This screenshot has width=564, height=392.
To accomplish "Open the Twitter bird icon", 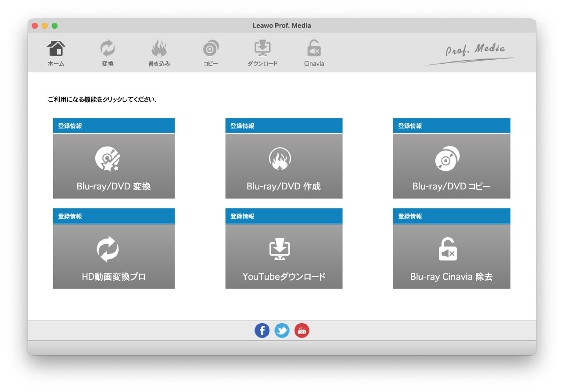I will coord(282,331).
